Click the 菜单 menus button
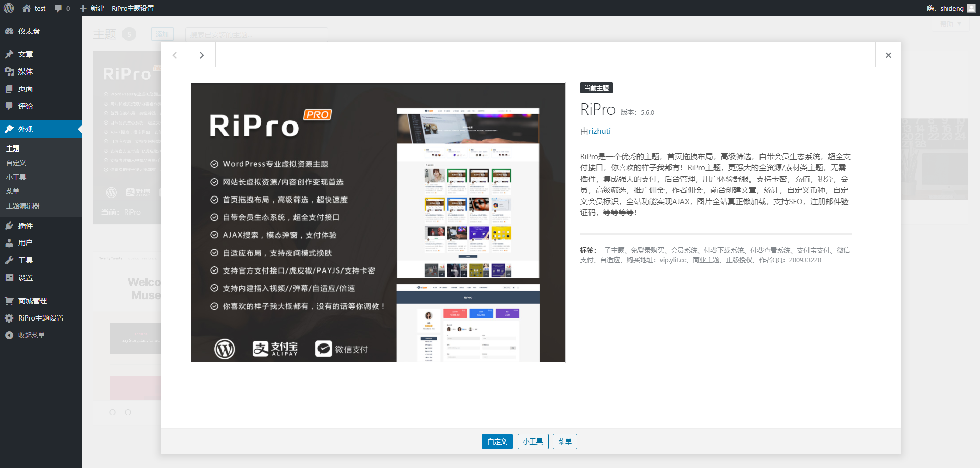 [x=565, y=441]
